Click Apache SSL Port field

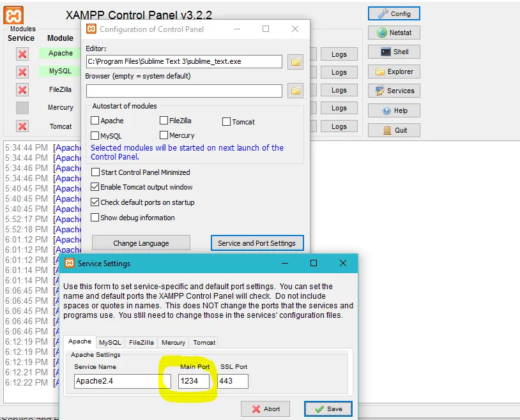tap(233, 381)
